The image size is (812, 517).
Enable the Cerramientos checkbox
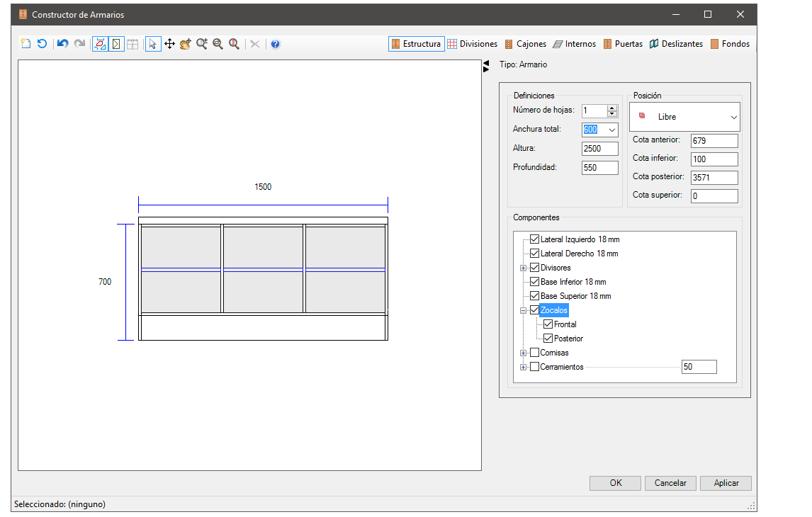(535, 366)
